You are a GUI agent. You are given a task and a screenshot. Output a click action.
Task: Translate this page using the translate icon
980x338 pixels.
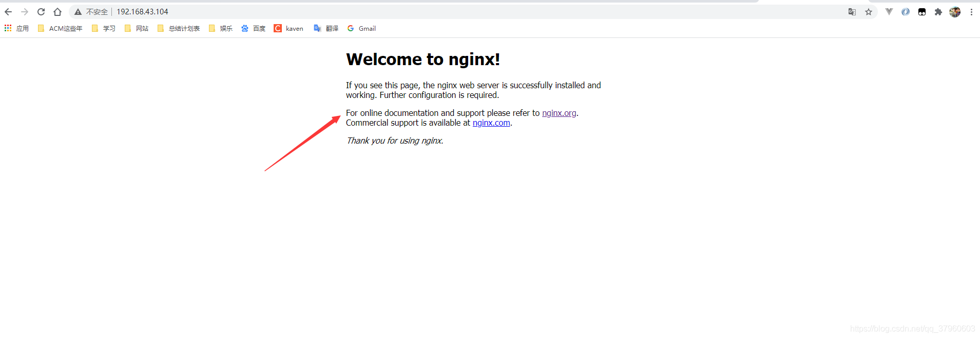click(x=852, y=12)
